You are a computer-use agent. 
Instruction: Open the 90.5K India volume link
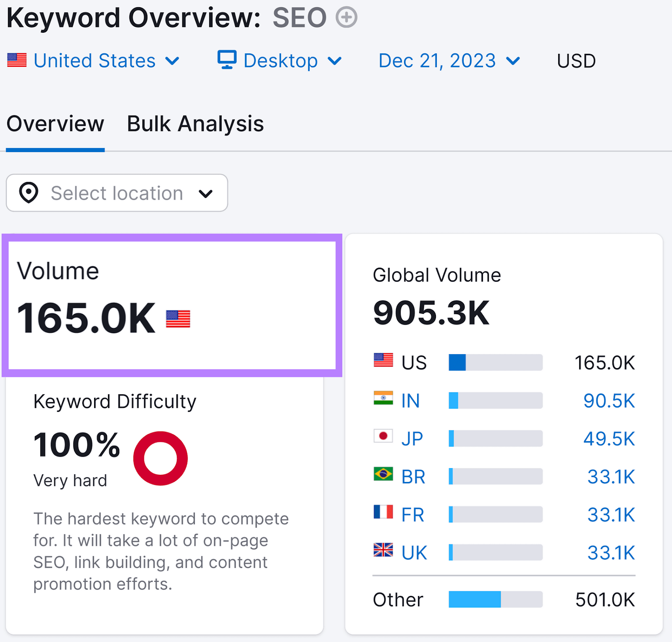(x=609, y=400)
